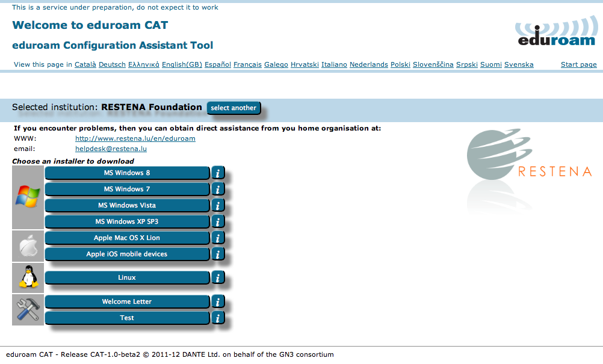
Task: Click the helpdesk@restena.lu email link
Action: (111, 149)
